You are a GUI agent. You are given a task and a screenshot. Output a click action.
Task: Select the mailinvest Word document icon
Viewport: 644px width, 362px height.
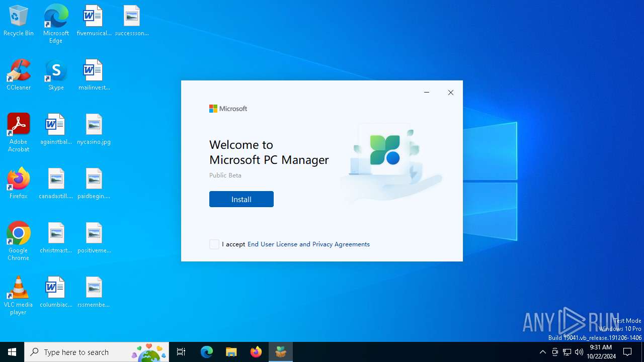pyautogui.click(x=94, y=75)
